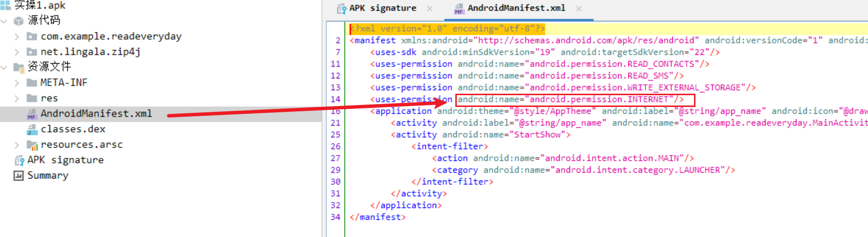Click the 资源文件 resources folder icon

(19, 67)
